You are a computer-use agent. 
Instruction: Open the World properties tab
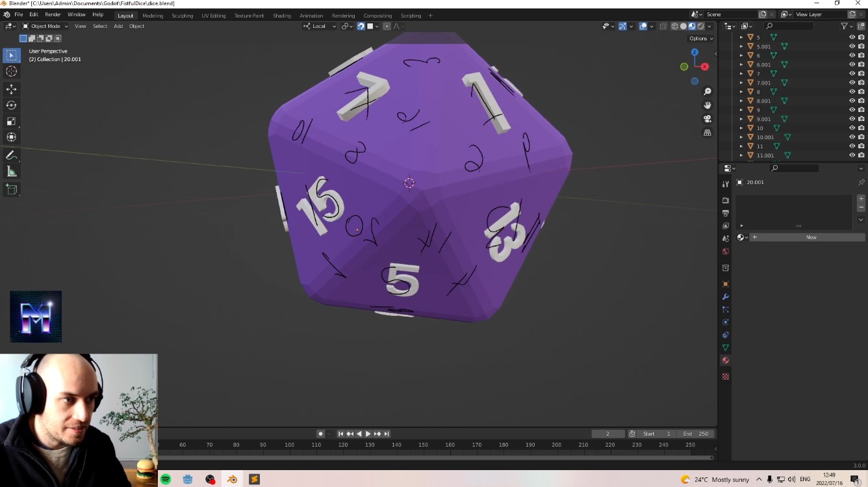coord(726,252)
